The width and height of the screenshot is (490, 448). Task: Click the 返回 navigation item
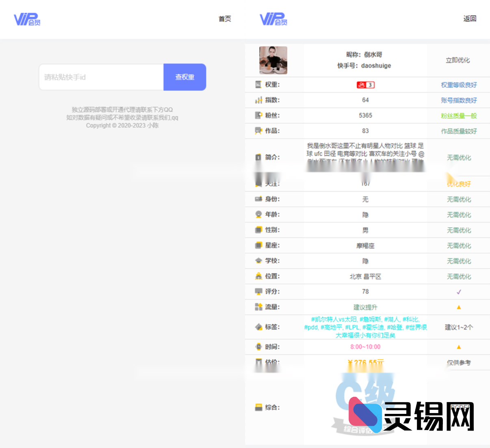470,19
